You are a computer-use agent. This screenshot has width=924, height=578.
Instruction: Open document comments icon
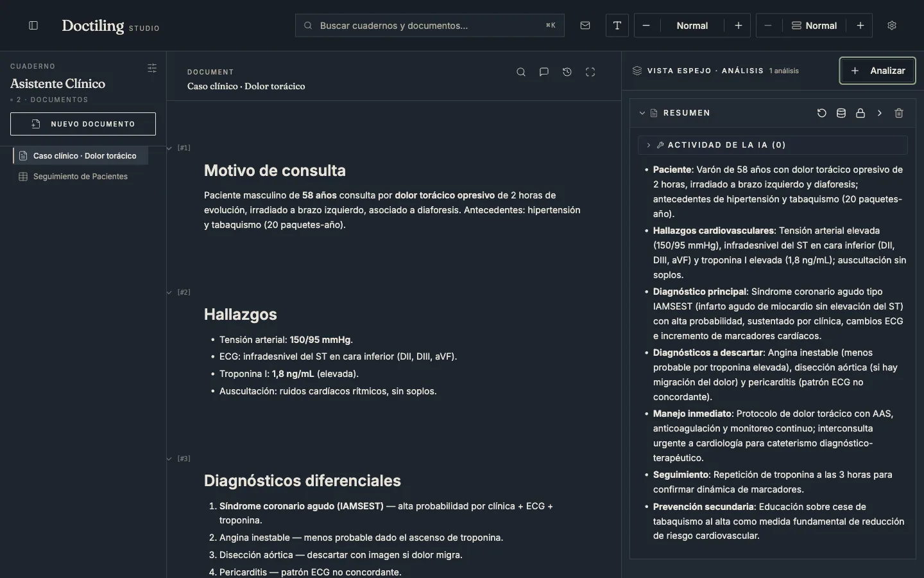click(544, 72)
